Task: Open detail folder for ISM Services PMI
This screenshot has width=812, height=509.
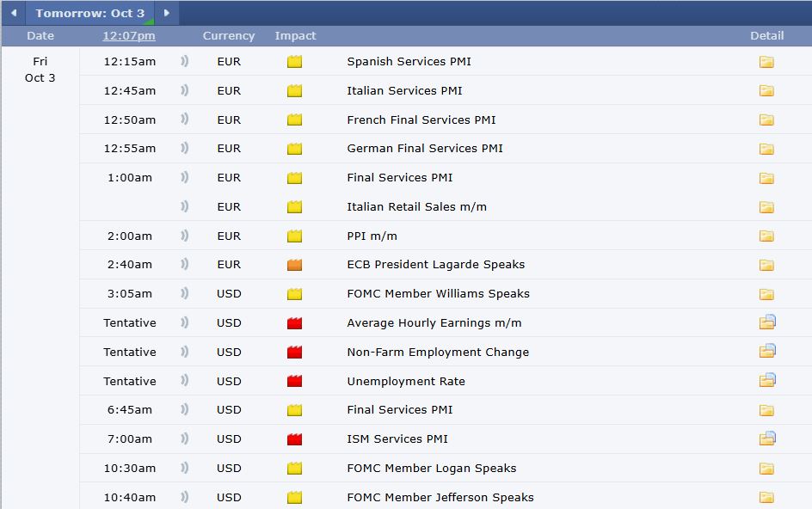Action: pos(767,438)
